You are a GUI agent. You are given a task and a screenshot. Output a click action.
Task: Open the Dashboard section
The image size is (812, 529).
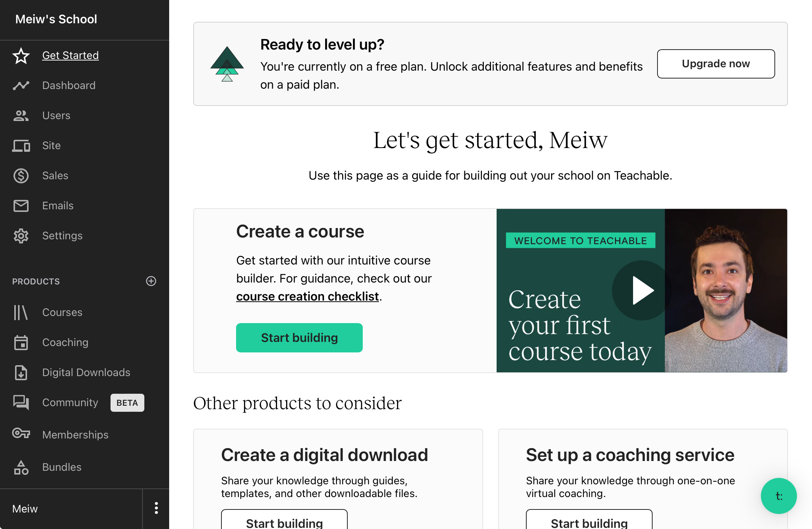click(69, 85)
